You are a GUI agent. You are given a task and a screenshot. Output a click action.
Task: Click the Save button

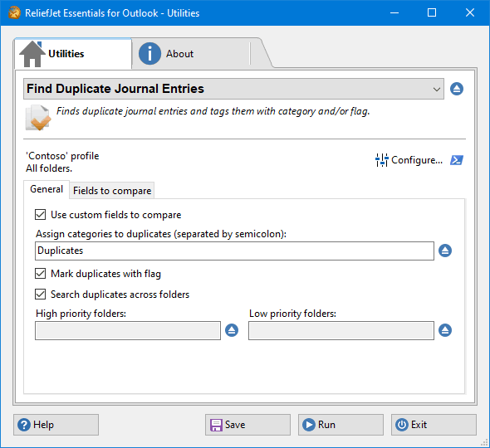point(247,425)
